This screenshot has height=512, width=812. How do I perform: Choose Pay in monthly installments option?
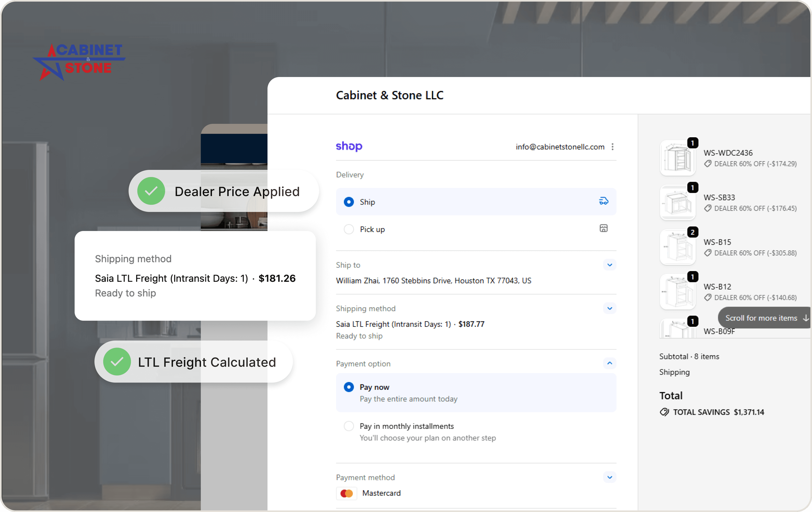pyautogui.click(x=349, y=426)
